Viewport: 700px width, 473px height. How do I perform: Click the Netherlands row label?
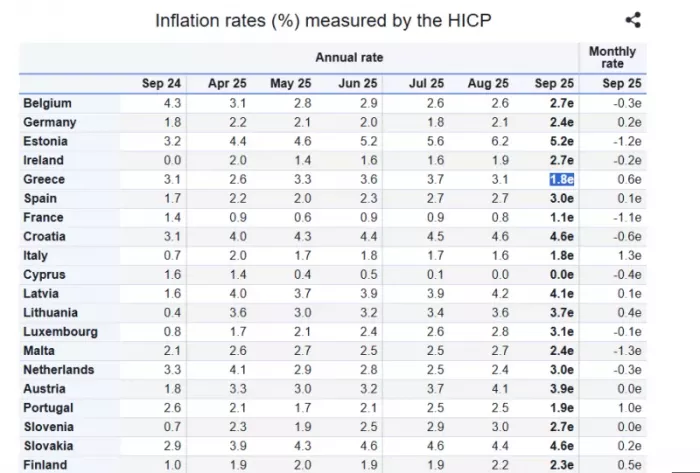pyautogui.click(x=58, y=370)
